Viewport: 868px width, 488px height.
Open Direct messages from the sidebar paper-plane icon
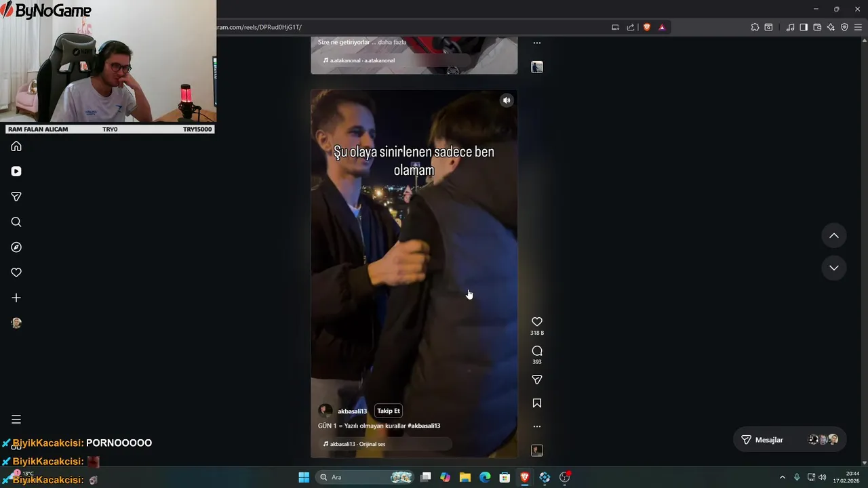pyautogui.click(x=16, y=197)
